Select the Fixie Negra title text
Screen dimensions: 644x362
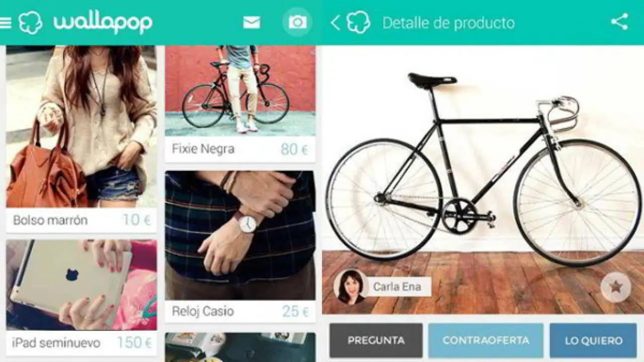203,149
